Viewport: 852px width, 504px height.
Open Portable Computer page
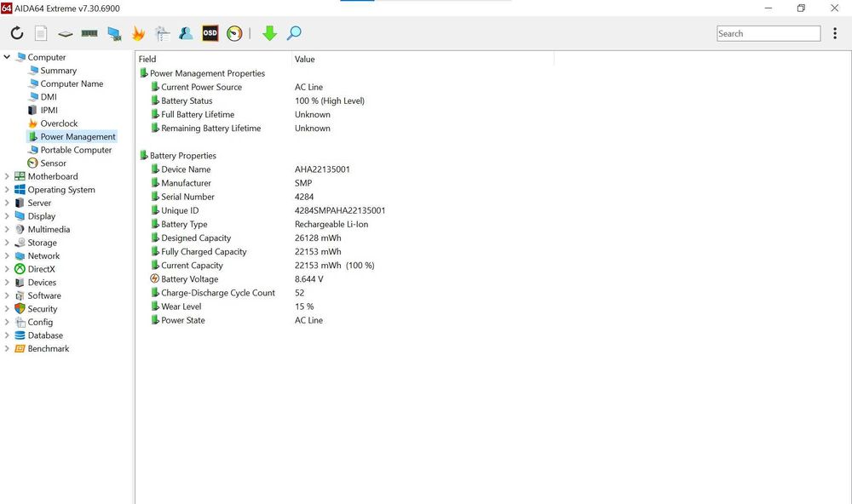(76, 150)
